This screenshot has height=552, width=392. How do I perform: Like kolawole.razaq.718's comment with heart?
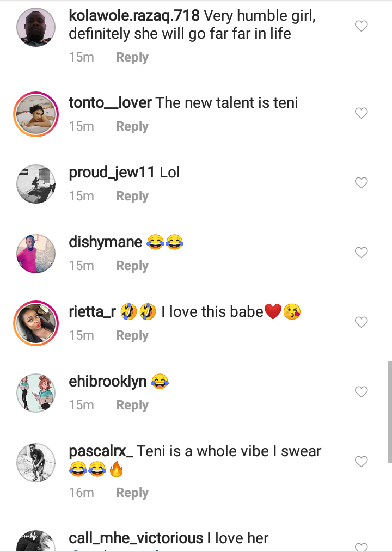(361, 26)
